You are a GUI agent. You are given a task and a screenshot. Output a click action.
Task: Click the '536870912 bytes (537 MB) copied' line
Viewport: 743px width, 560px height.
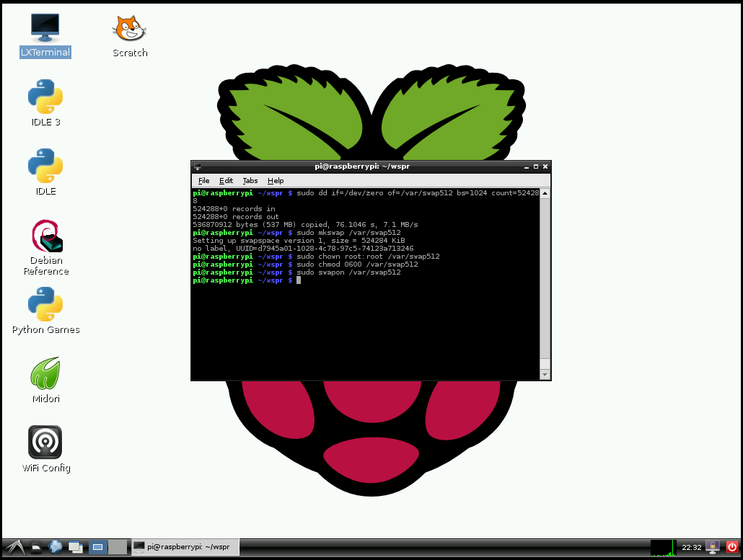(x=305, y=224)
